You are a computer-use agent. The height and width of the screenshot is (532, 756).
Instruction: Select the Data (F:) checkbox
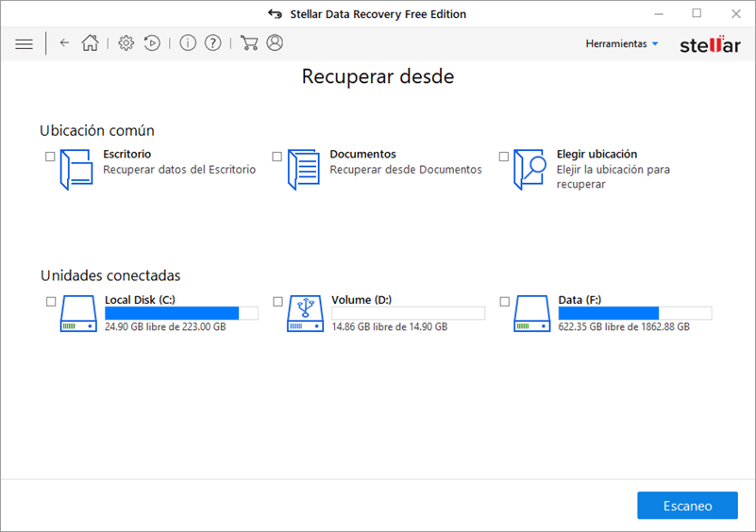tap(505, 302)
